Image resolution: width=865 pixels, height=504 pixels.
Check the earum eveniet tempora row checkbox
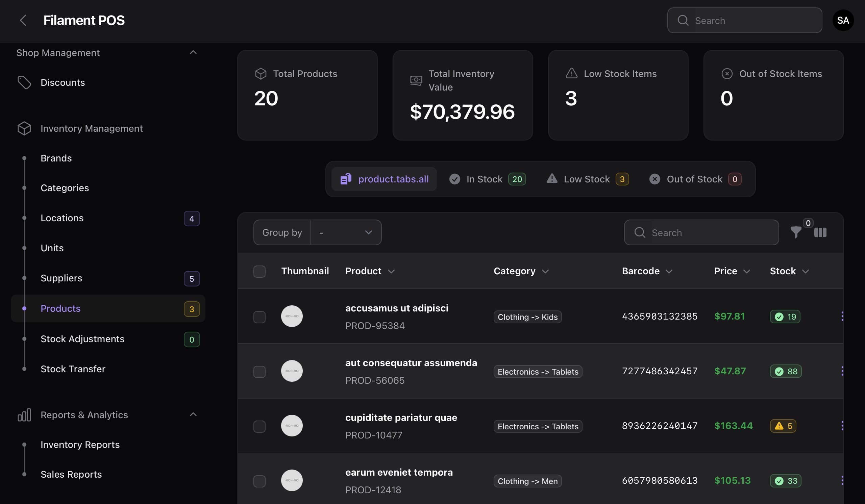pos(259,481)
